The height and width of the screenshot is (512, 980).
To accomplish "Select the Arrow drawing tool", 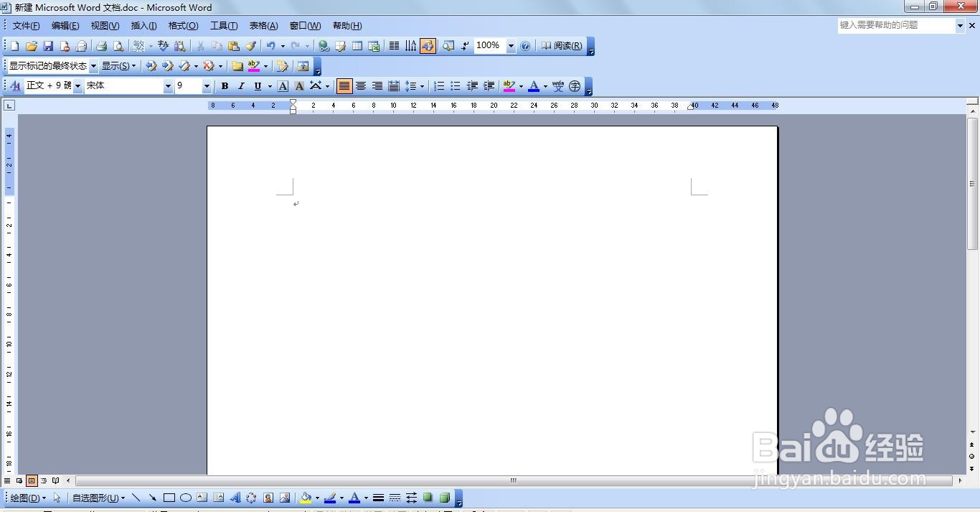I will point(152,498).
